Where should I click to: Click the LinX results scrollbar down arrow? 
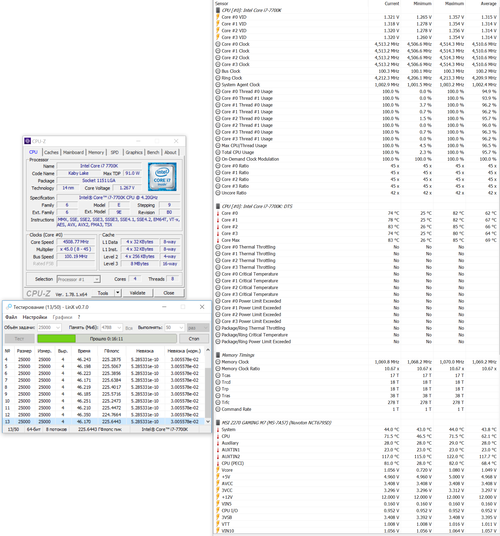tap(208, 421)
